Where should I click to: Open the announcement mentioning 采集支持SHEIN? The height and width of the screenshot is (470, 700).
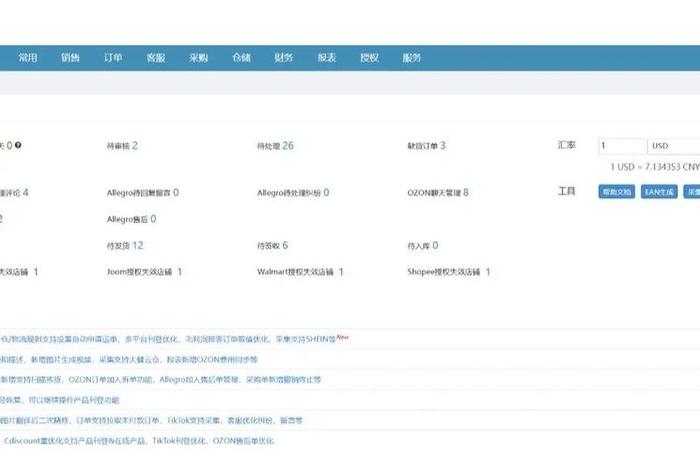(170, 340)
